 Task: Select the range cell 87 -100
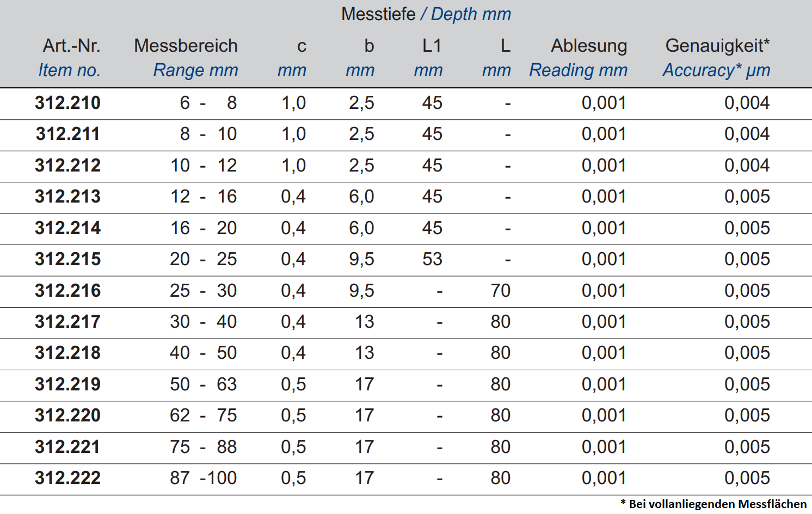[203, 478]
